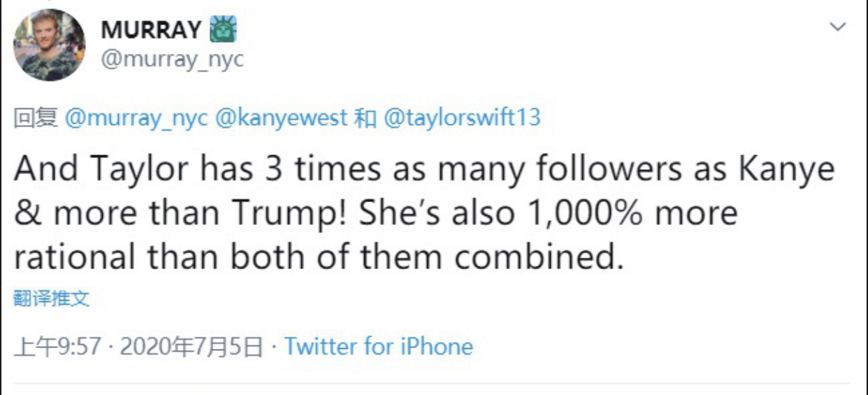This screenshot has width=868, height=395.
Task: Click the 上午9:57 tweet time
Action: 58,346
